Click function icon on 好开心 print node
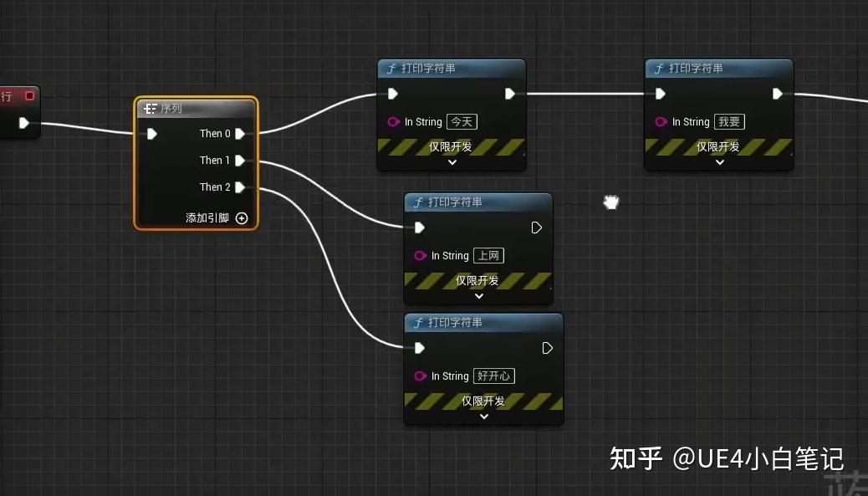The image size is (868, 496). (x=418, y=323)
